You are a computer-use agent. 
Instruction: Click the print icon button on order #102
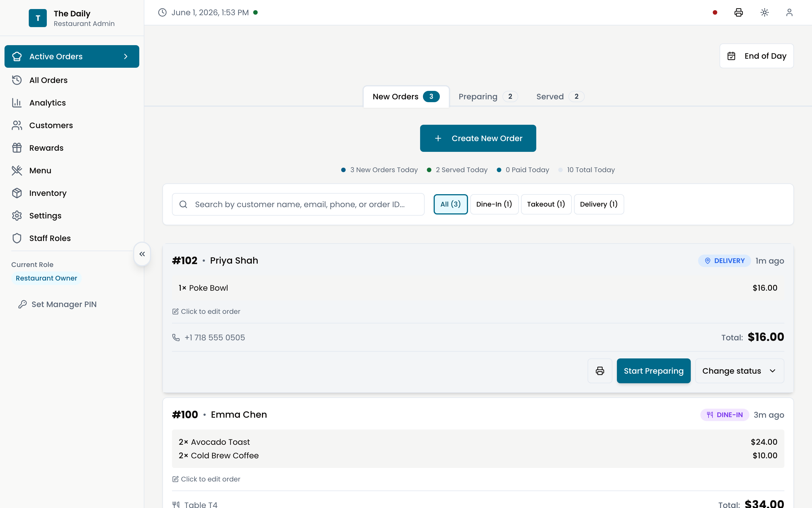(600, 371)
